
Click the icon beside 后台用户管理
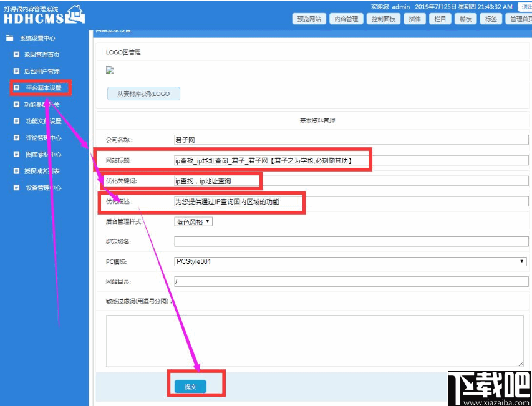pos(16,71)
